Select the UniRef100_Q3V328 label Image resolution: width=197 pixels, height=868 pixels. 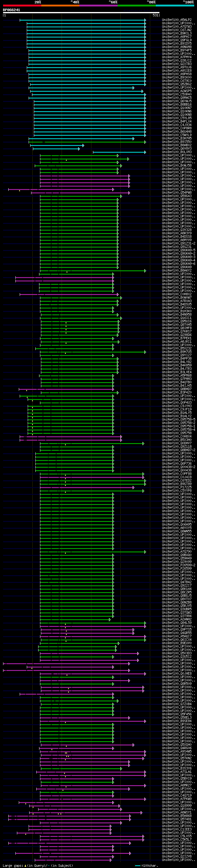(x=177, y=230)
